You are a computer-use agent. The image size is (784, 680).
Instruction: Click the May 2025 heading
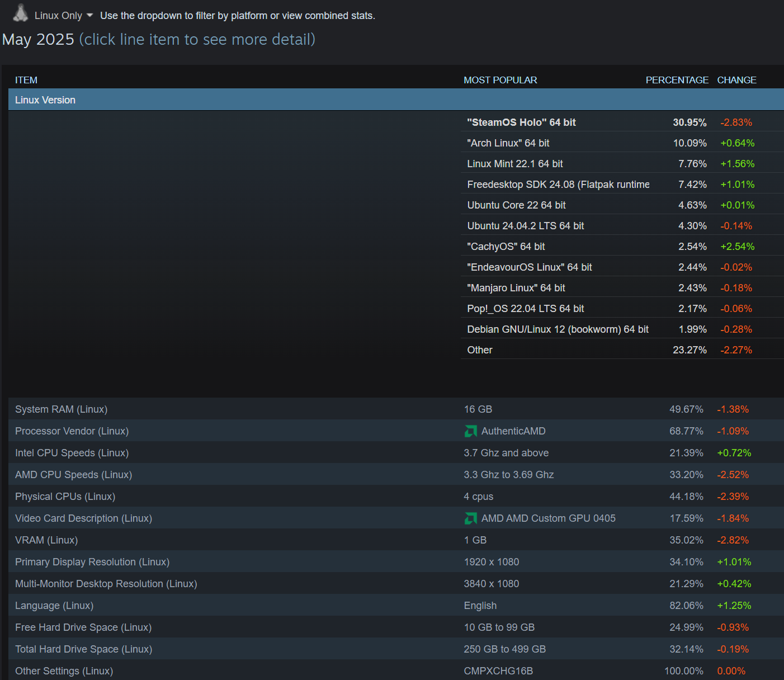pos(38,40)
